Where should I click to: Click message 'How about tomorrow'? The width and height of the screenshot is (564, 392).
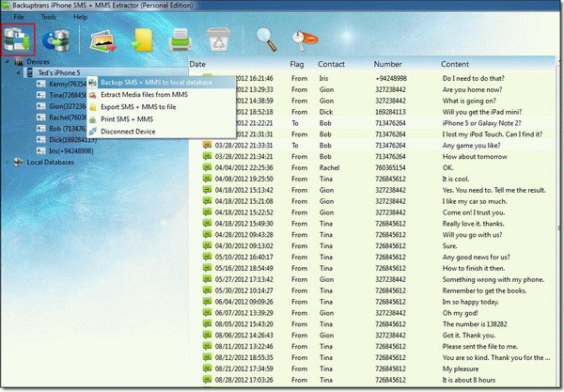(x=475, y=156)
